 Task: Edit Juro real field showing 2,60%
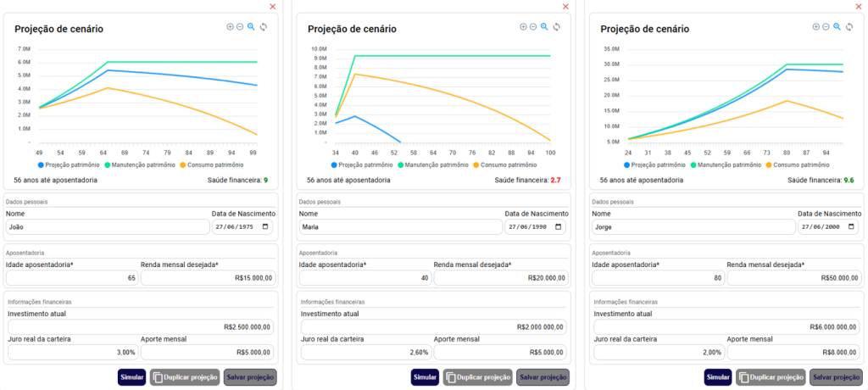point(366,353)
